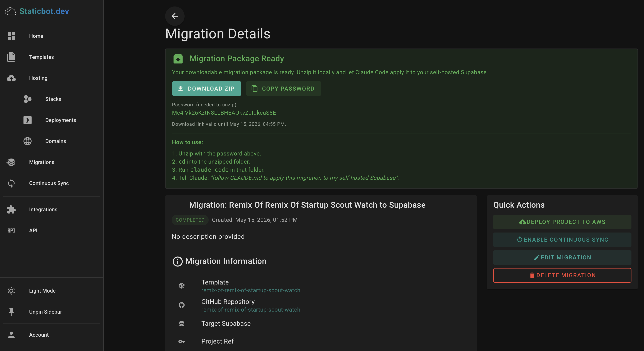Click the Project Ref key icon
This screenshot has height=351, width=644.
click(x=182, y=341)
